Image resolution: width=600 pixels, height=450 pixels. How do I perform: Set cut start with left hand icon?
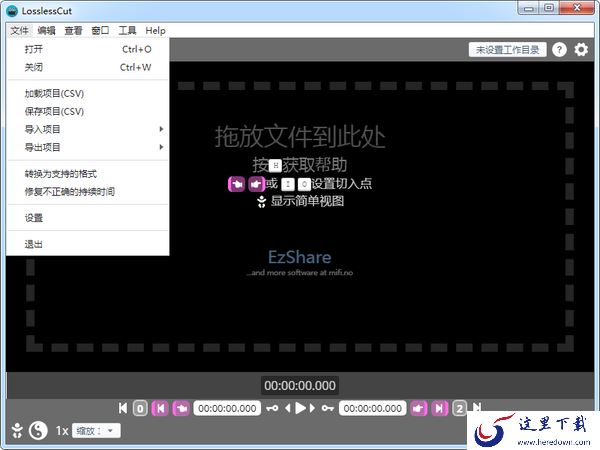[181, 408]
